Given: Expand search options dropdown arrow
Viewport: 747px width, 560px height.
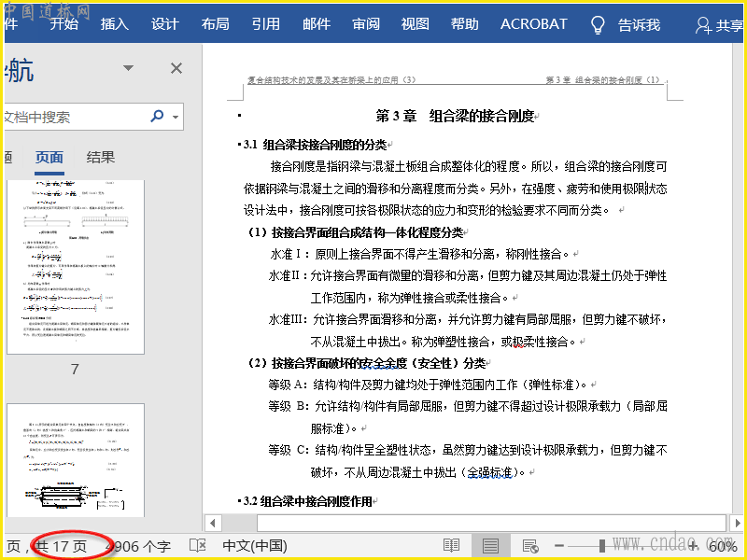Looking at the screenshot, I should click(176, 118).
